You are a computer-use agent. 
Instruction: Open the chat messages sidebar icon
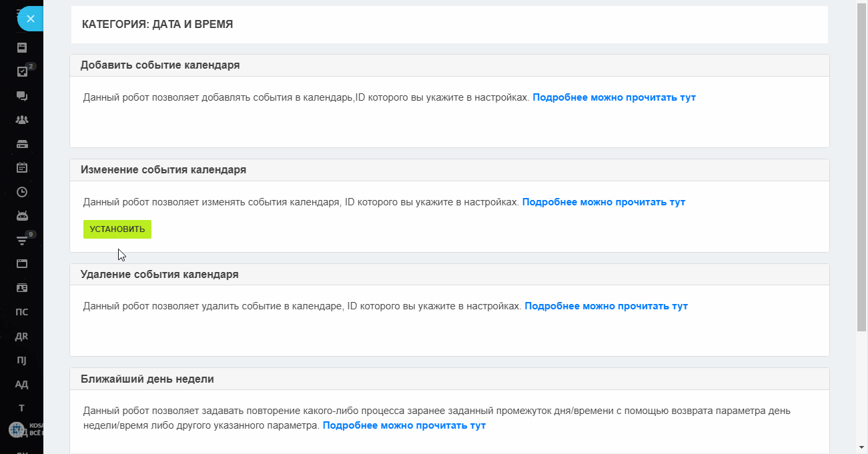coord(22,96)
